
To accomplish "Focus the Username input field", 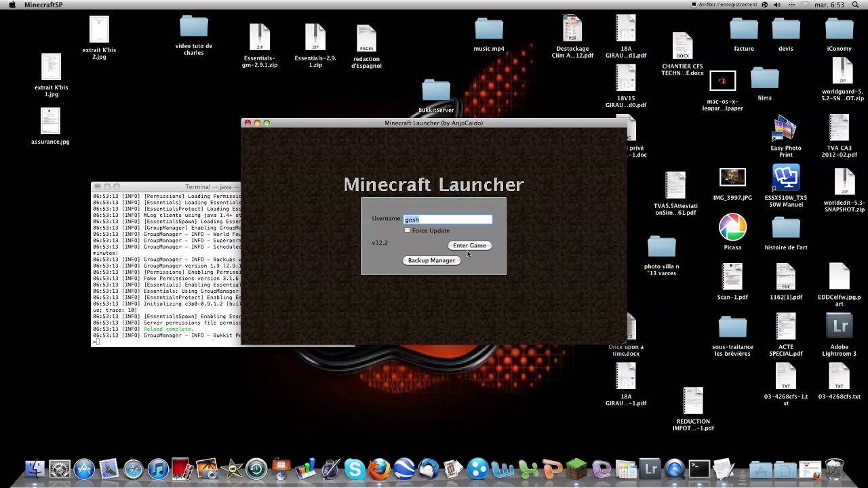I will 448,219.
